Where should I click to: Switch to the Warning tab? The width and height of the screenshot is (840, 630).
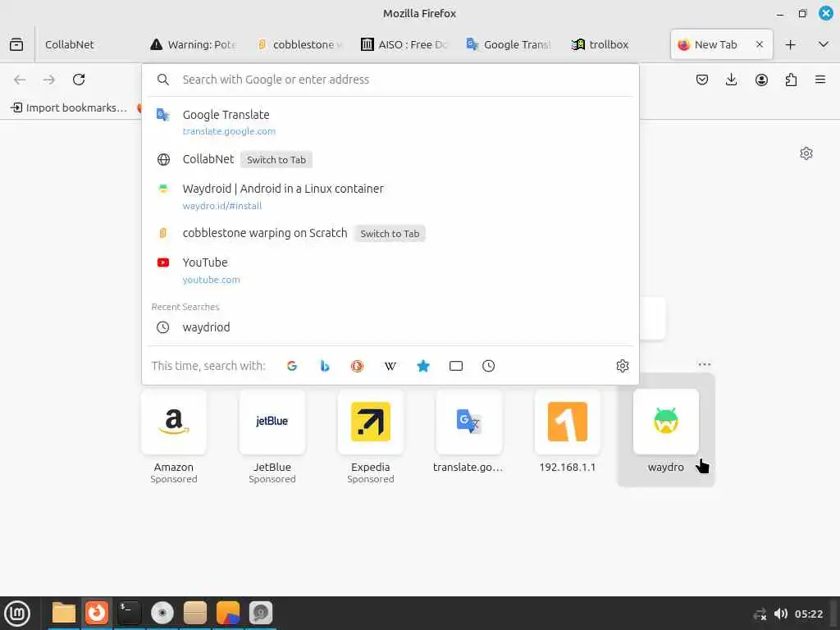(x=194, y=44)
